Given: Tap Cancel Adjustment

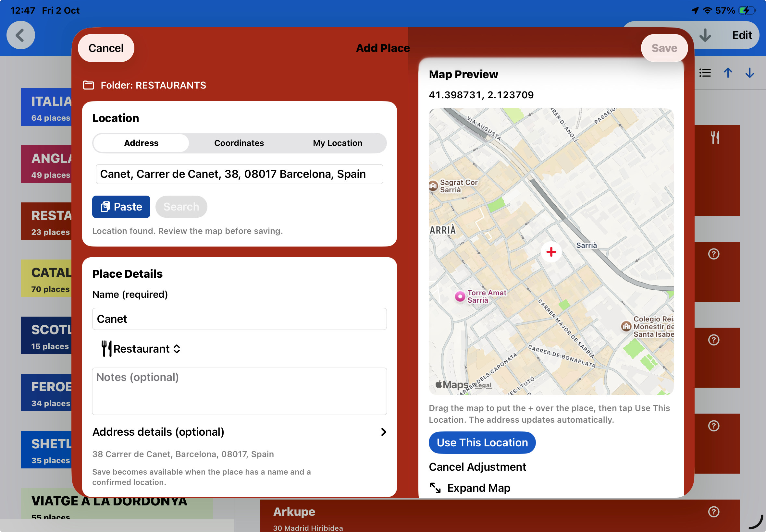Looking at the screenshot, I should (477, 467).
